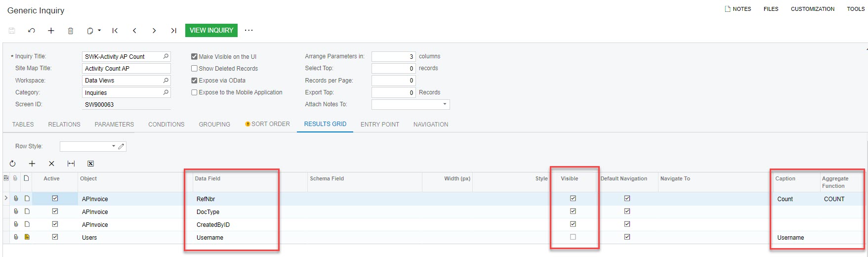Screen dimensions: 868x257
Task: Switch to the GROUPING tab
Action: pos(214,125)
